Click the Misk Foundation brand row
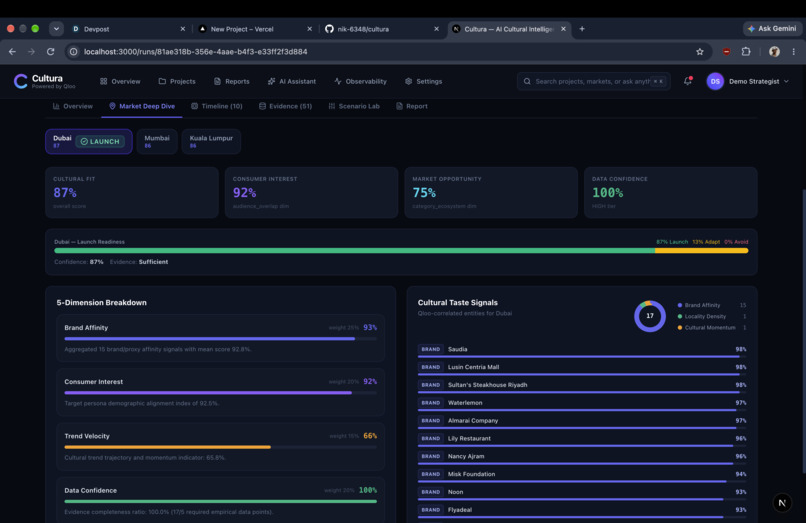Screen dimensions: 806x523 [x=582, y=475]
